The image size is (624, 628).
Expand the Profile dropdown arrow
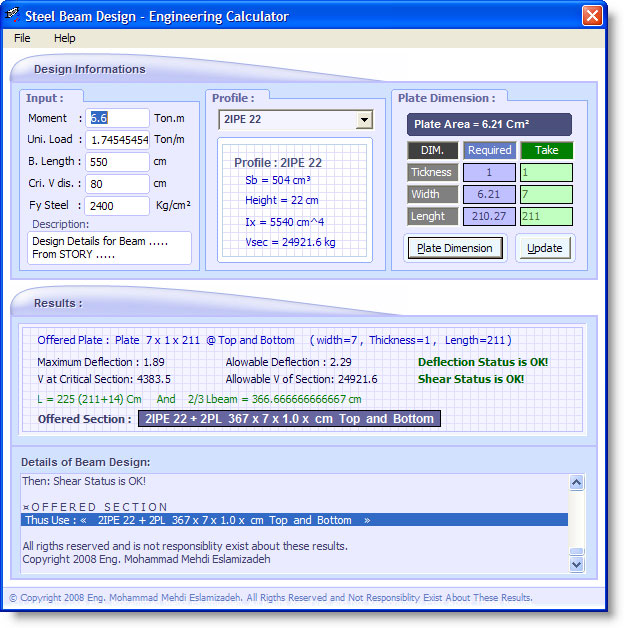click(x=364, y=120)
